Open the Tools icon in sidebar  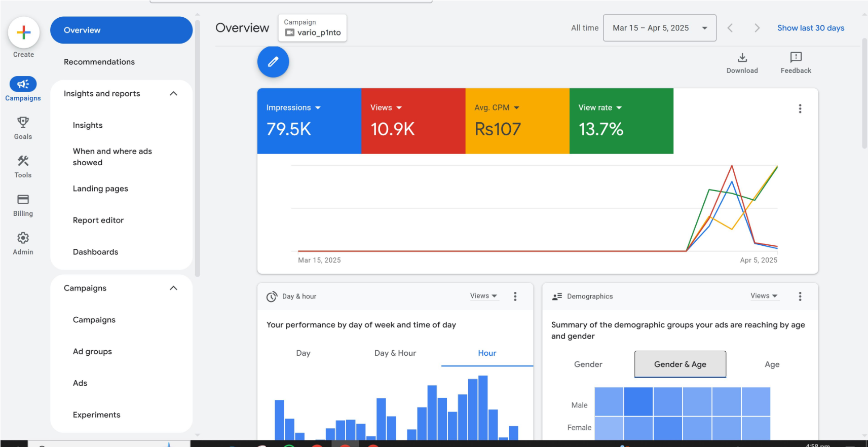click(x=23, y=161)
